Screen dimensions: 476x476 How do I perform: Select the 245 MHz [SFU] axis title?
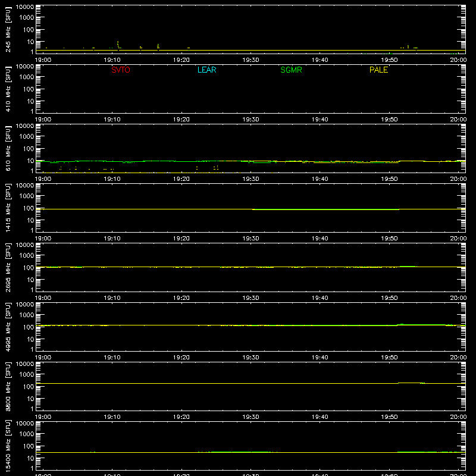pyautogui.click(x=8, y=30)
